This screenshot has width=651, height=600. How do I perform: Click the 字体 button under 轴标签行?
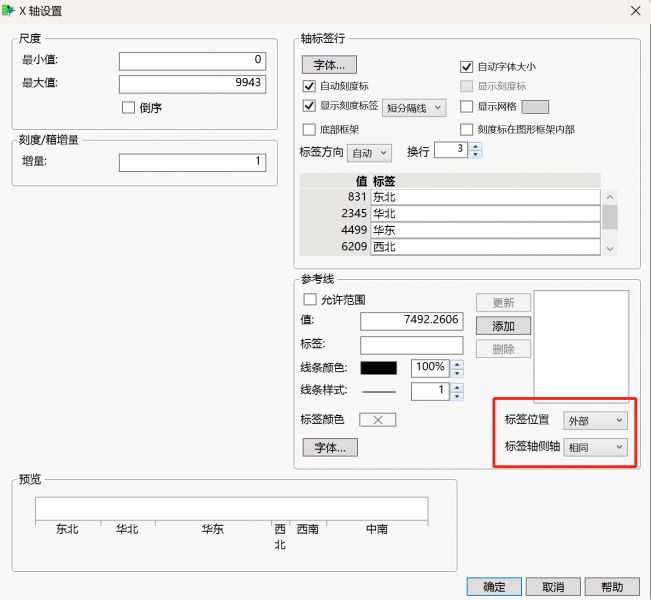(329, 65)
